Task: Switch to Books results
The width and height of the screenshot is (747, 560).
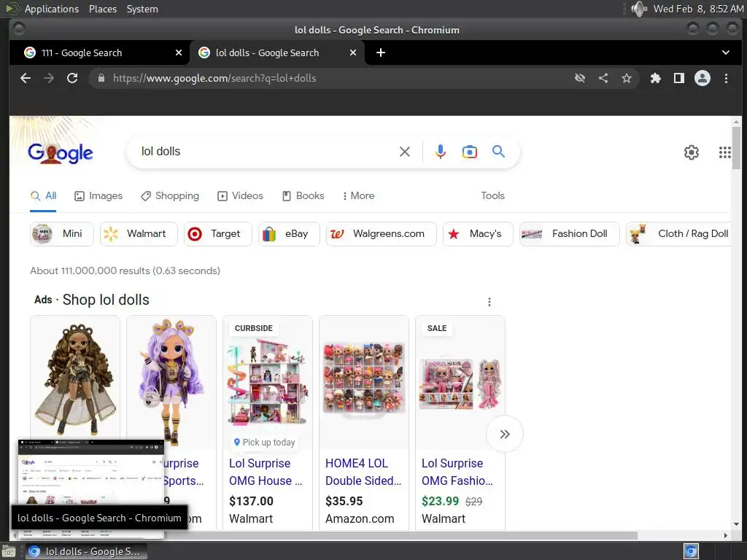Action: 303,195
